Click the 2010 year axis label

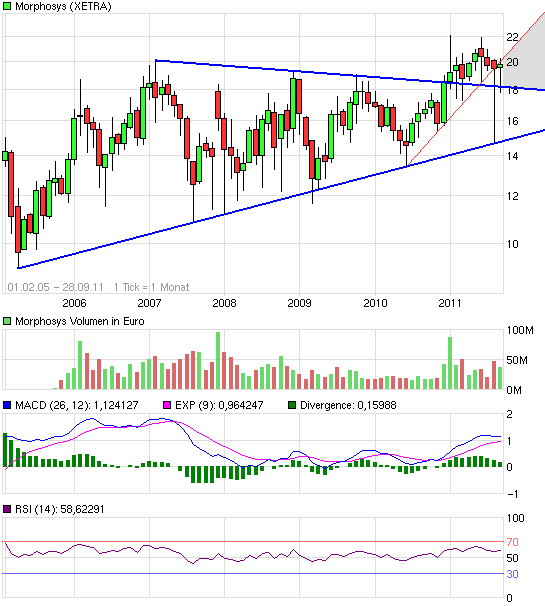pos(375,303)
